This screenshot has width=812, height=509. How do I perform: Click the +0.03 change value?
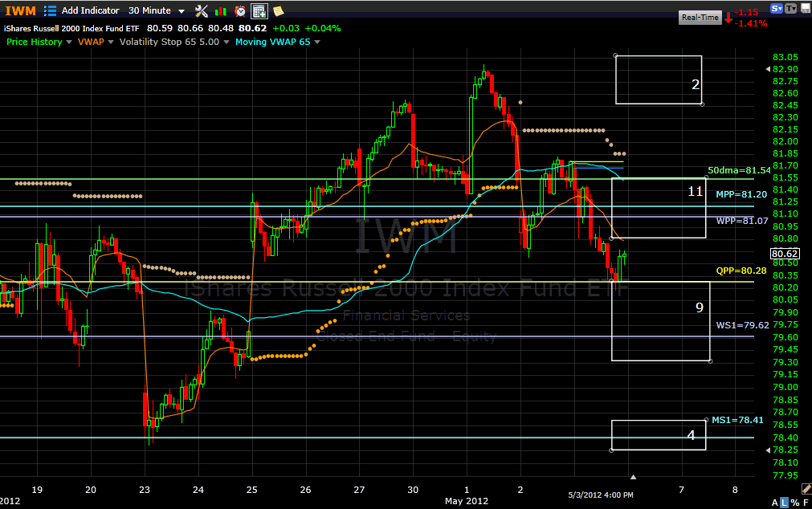[286, 28]
